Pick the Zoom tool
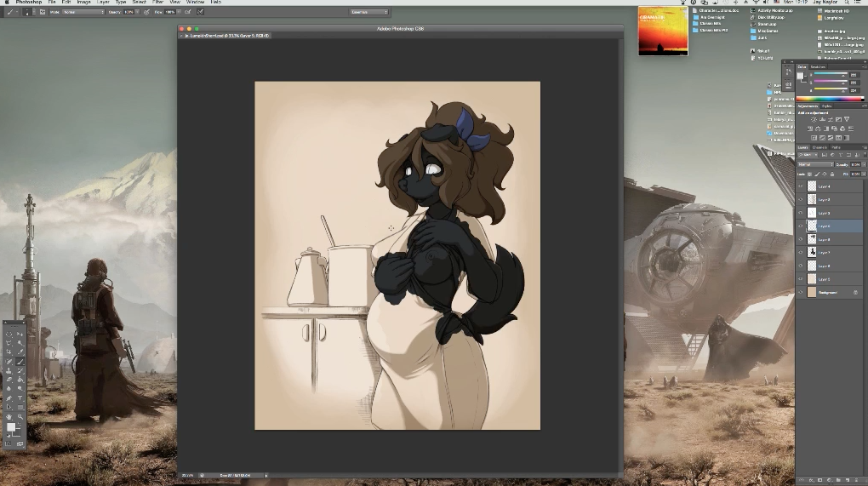 tap(20, 416)
